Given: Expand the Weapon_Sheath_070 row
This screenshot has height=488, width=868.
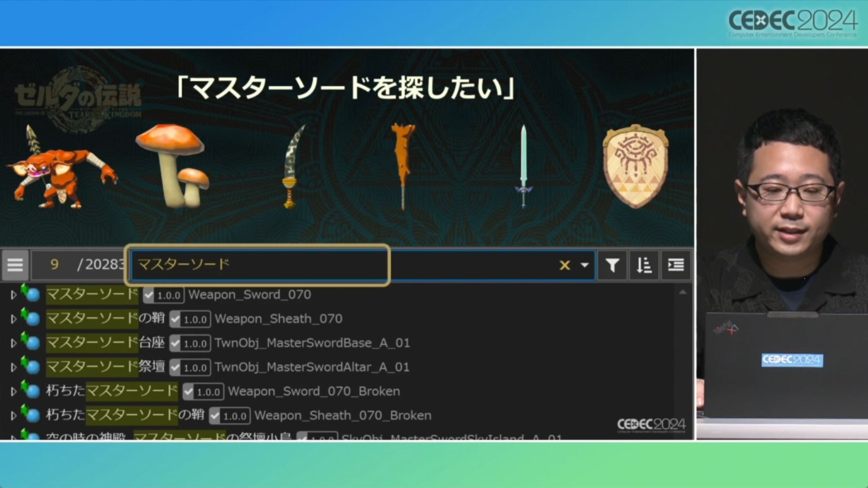Looking at the screenshot, I should [x=13, y=319].
